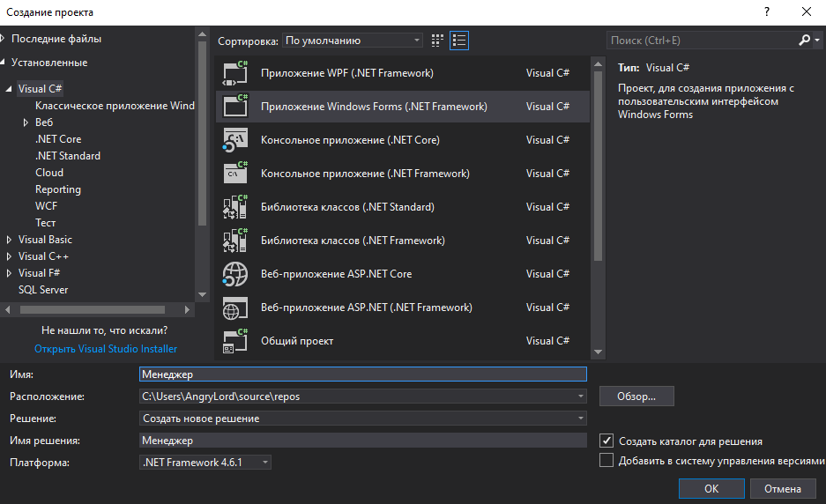Expand the Веб tree node
This screenshot has height=504, width=826.
26,122
